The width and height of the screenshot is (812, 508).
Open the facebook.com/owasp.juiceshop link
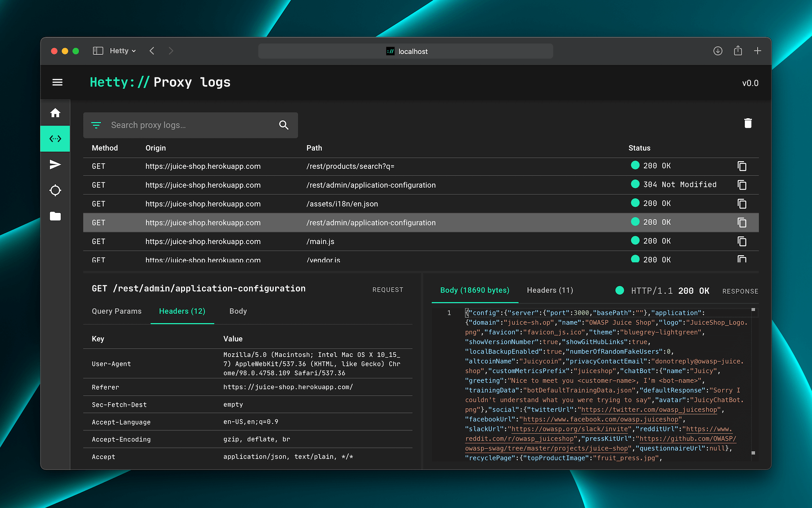pos(601,419)
